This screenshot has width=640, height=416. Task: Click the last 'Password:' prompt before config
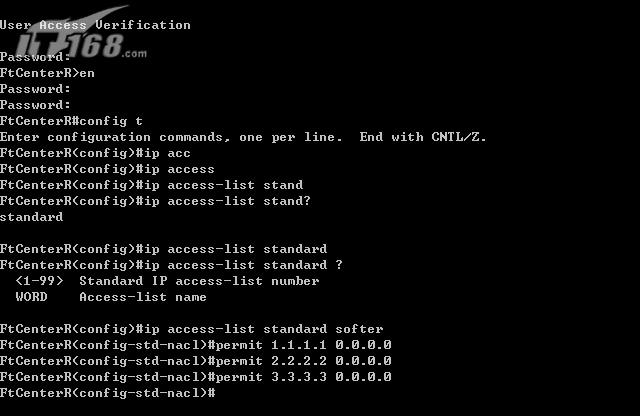(36, 105)
